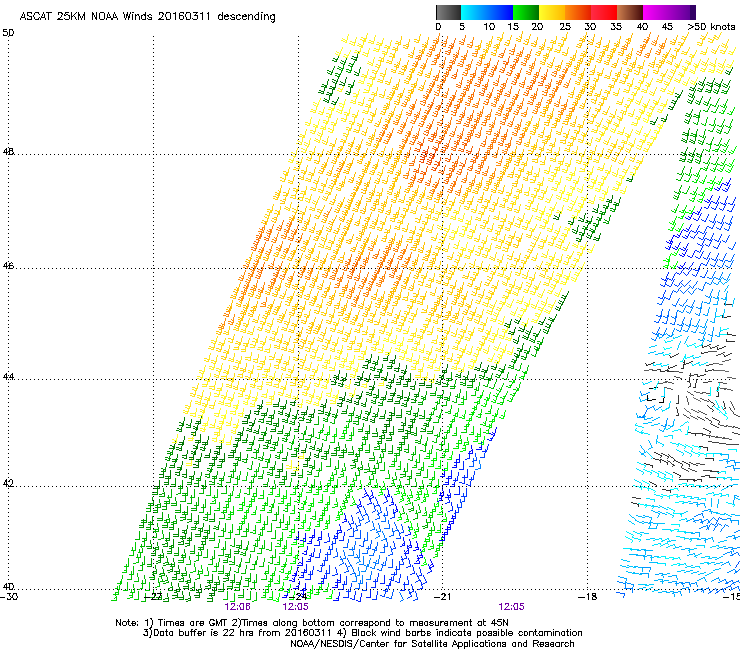740x650 pixels.
Task: Click the '10' label under the color scale
Action: 489,27
